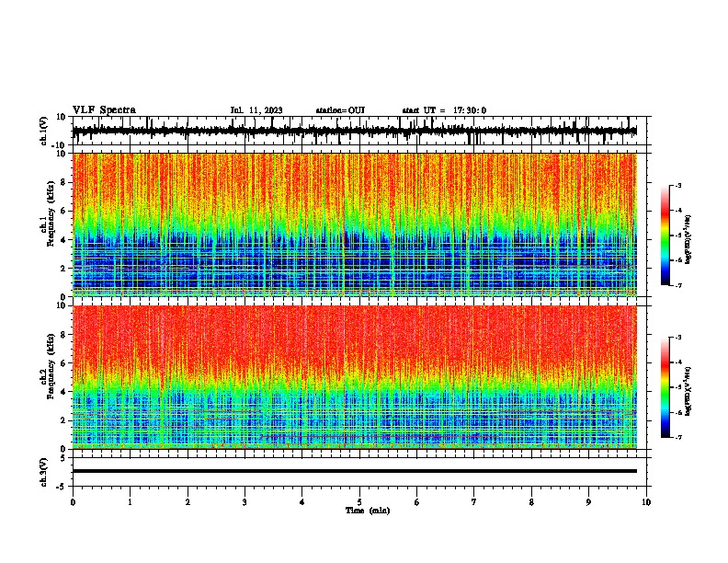Click the '9' tick label on time axis

[x=588, y=502]
